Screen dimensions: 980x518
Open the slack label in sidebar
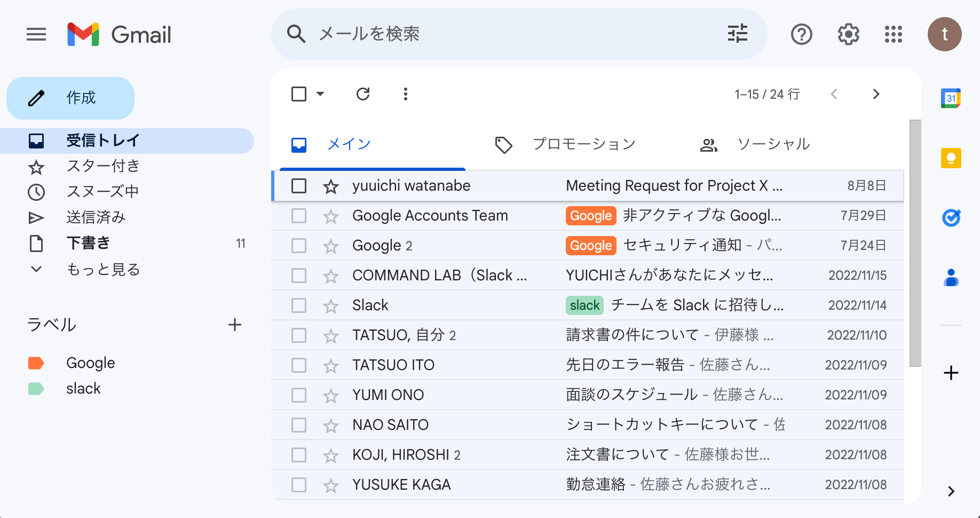click(x=83, y=389)
